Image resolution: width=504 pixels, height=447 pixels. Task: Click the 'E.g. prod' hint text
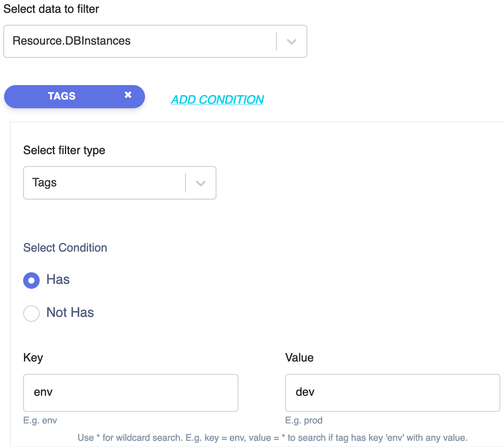tap(304, 421)
